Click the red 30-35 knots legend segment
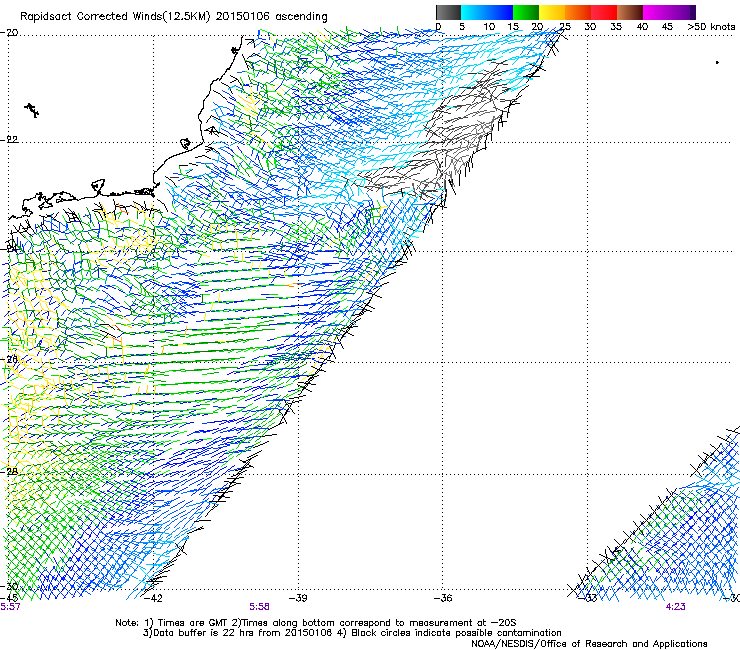Viewport: 740px width, 650px height. coord(604,12)
